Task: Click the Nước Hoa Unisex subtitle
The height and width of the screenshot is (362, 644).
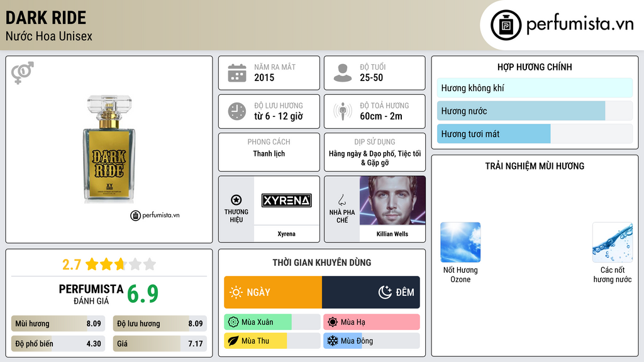Action: point(49,36)
